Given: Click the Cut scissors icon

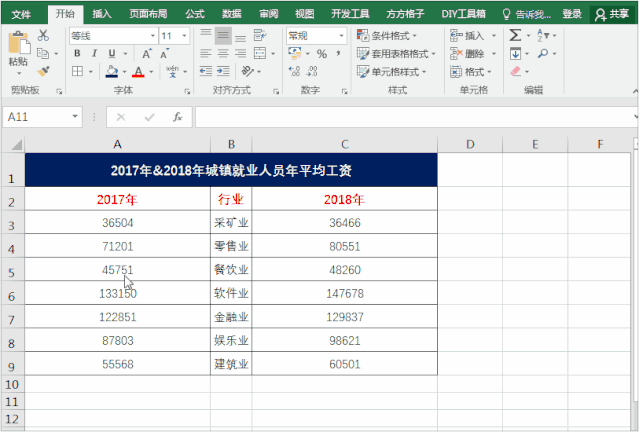Looking at the screenshot, I should [43, 35].
